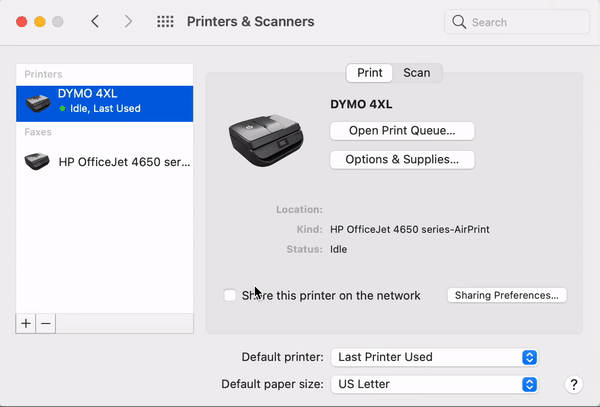Screen dimensions: 600x407
Task: Click the forward navigation arrow
Action: 127,21
